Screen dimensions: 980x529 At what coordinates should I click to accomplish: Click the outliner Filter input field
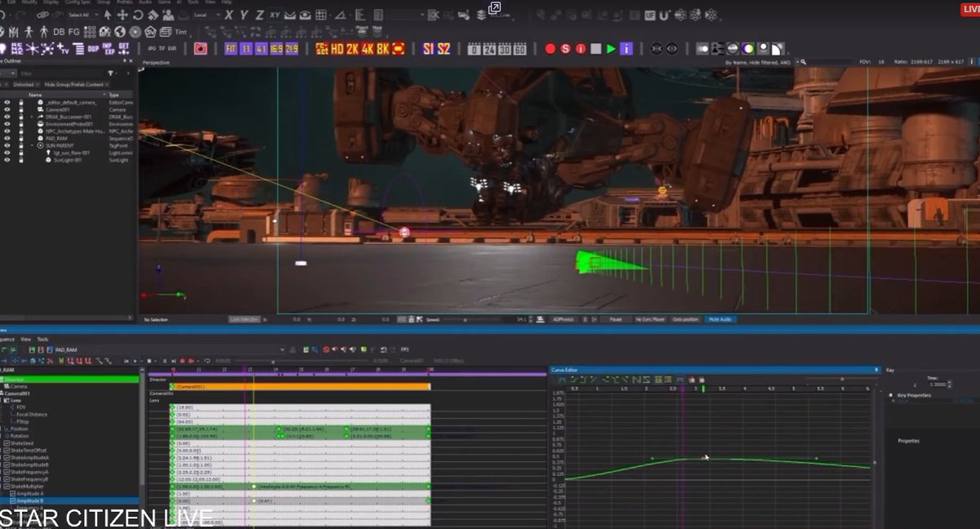[61, 73]
